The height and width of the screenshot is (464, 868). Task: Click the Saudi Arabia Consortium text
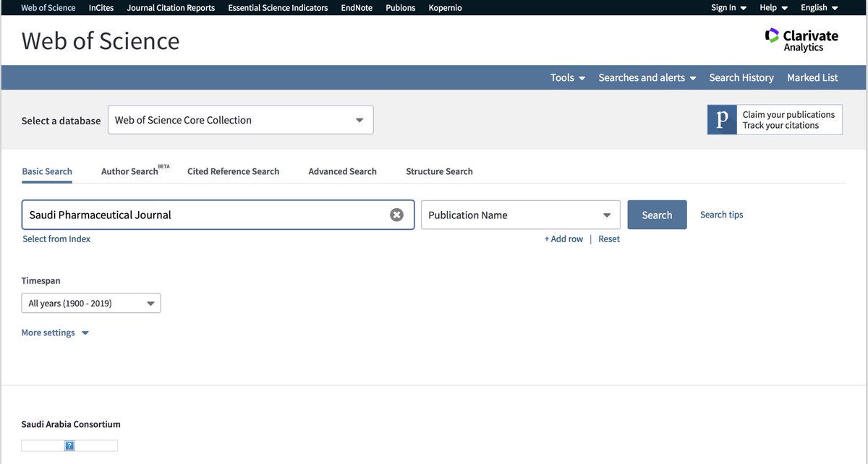pyautogui.click(x=71, y=424)
